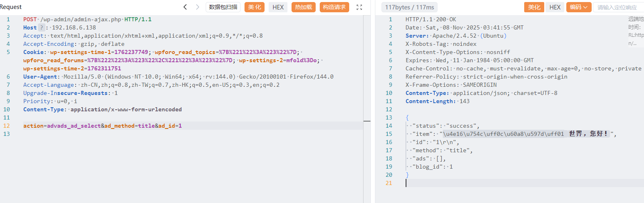Go to next request with right chevron
Screen dimensions: 644x203
[x=197, y=7]
